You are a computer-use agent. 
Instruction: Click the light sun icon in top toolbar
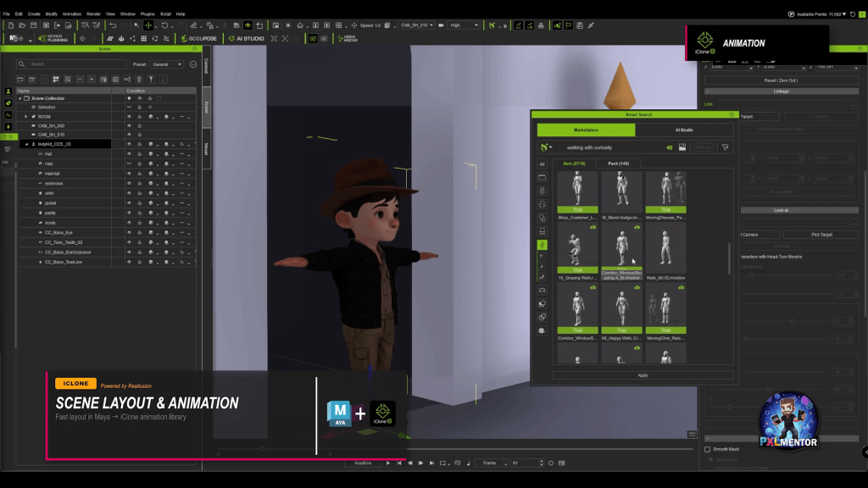288,25
